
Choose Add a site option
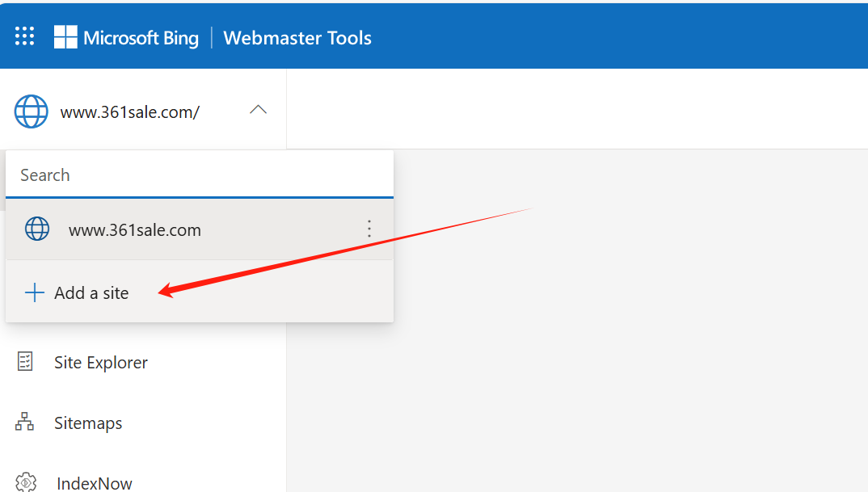tap(91, 293)
